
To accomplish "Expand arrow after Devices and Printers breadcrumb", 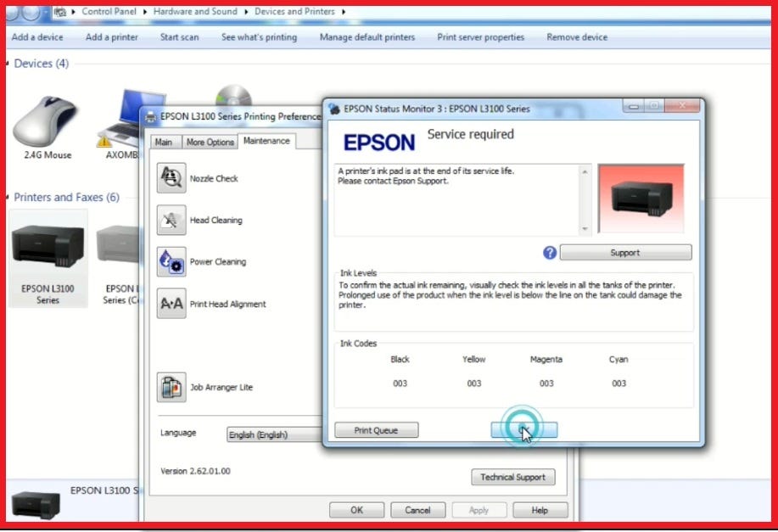I will (x=344, y=11).
